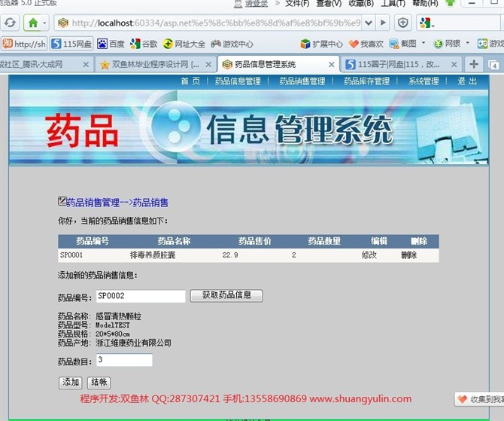The width and height of the screenshot is (504, 421).
Task: Close the 双鱼林毕业程序设计网 tab
Action: click(208, 65)
